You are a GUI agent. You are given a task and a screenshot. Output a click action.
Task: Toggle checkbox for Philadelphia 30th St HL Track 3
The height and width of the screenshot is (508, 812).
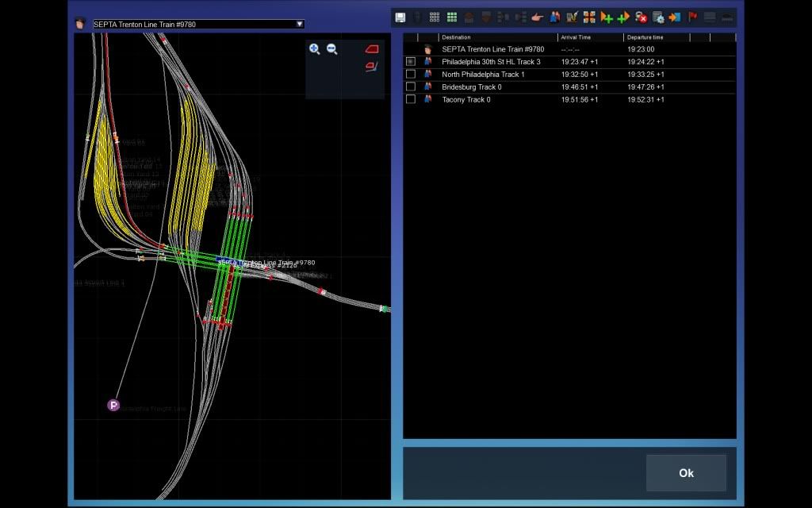tap(411, 62)
